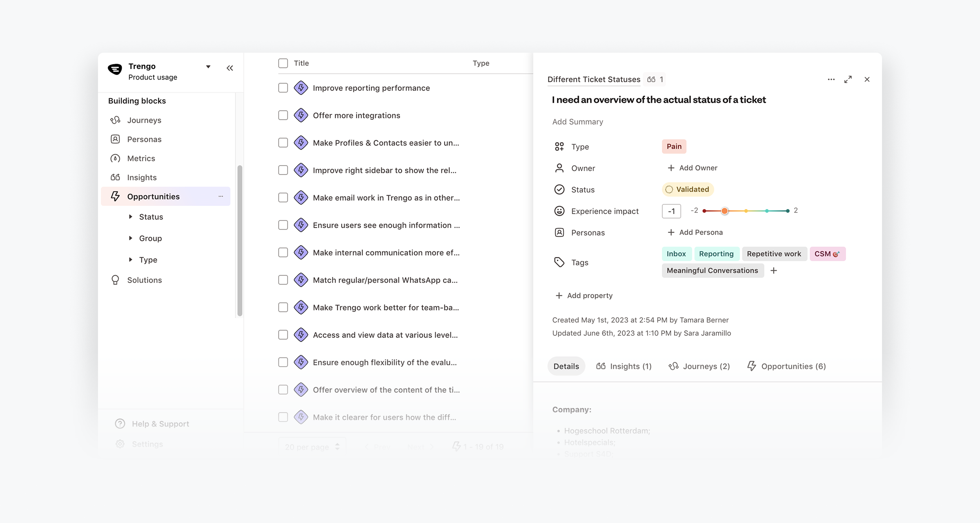Expand detail panel to full screen
This screenshot has height=523, width=980.
[x=848, y=79]
